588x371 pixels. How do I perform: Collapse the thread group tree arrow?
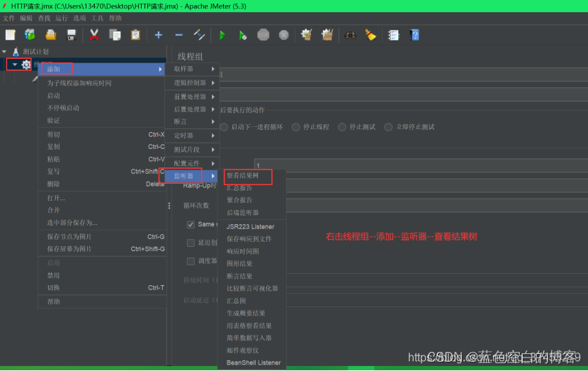click(x=15, y=65)
